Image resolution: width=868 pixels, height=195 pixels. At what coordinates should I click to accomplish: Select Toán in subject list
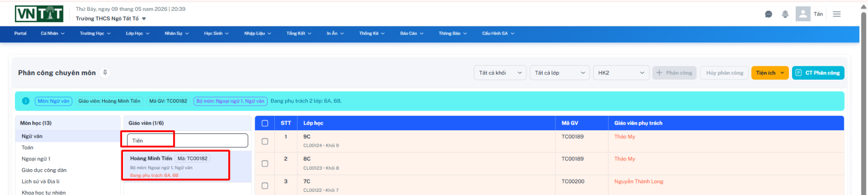[x=67, y=147]
